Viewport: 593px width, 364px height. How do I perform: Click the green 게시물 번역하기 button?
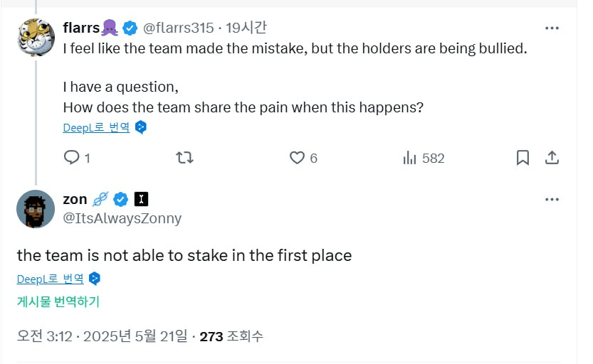pos(58,301)
